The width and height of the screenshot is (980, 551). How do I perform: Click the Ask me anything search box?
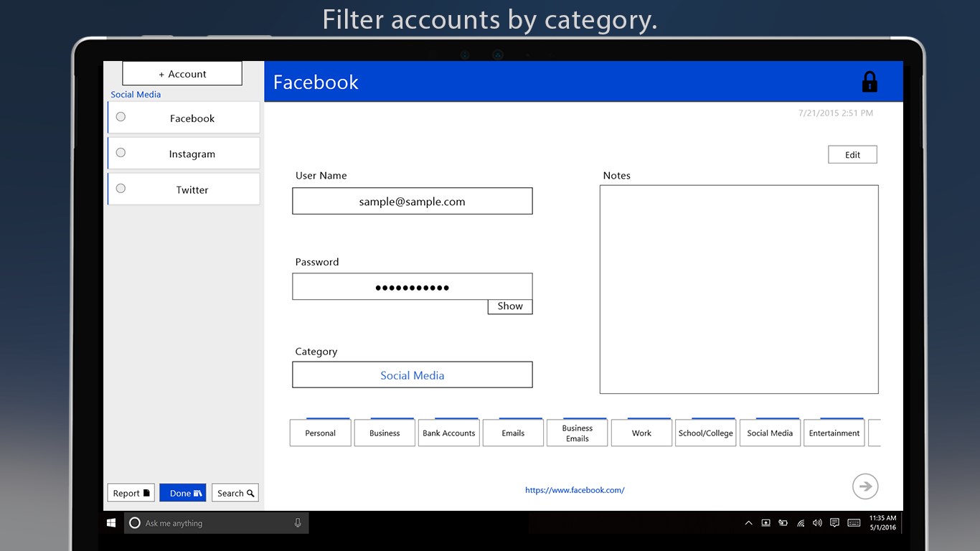217,523
